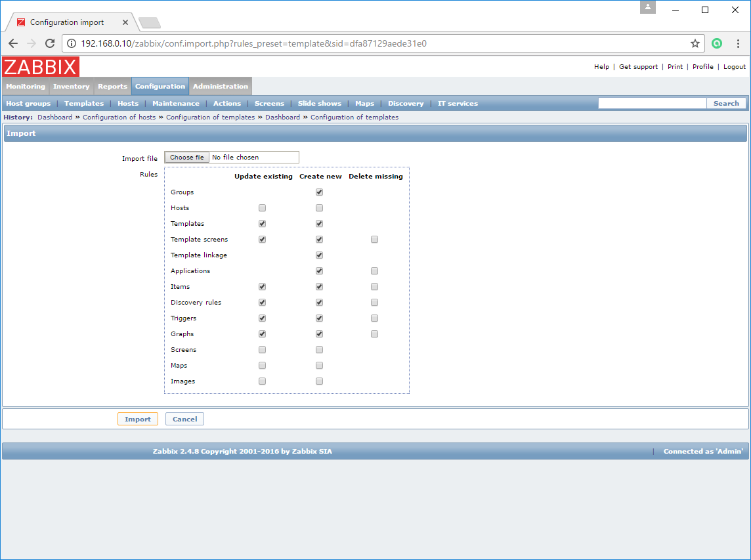Open the Monitoring menu
Image resolution: width=751 pixels, height=560 pixels.
coord(26,86)
